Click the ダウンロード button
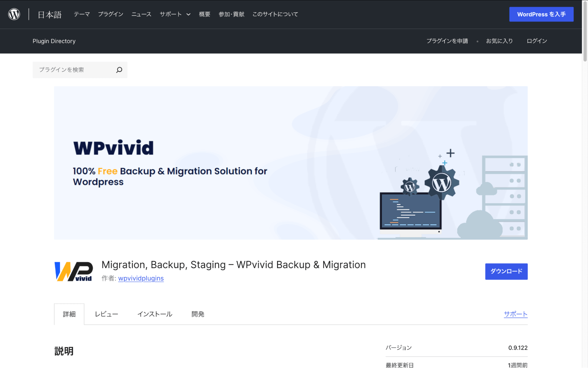 point(506,271)
